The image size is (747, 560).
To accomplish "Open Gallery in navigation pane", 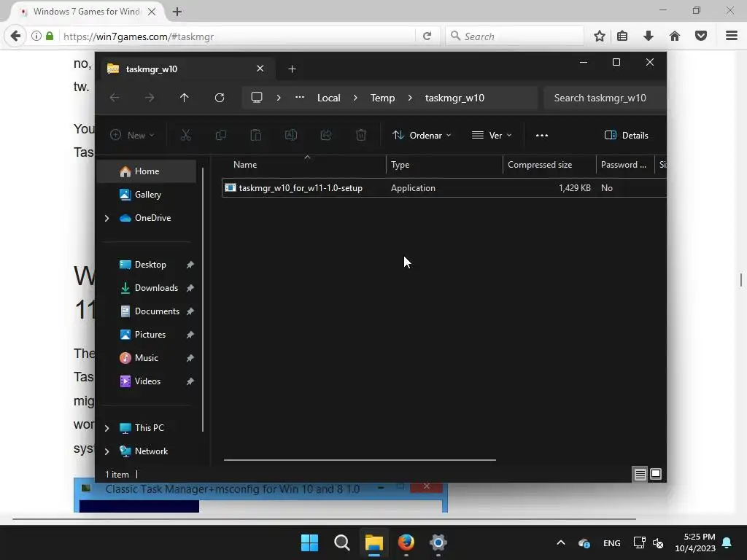I will click(147, 195).
